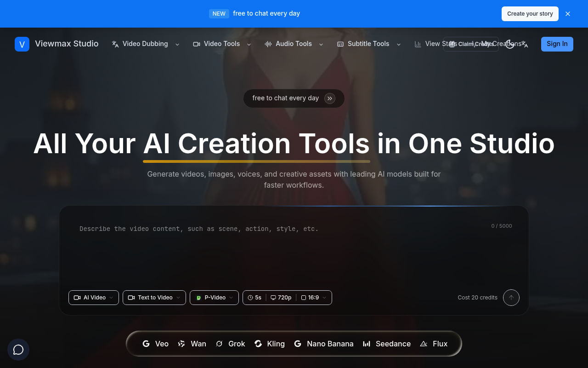Screen dimensions: 588x368
Task: Click the Subtitle Tools caption icon
Action: (x=340, y=44)
